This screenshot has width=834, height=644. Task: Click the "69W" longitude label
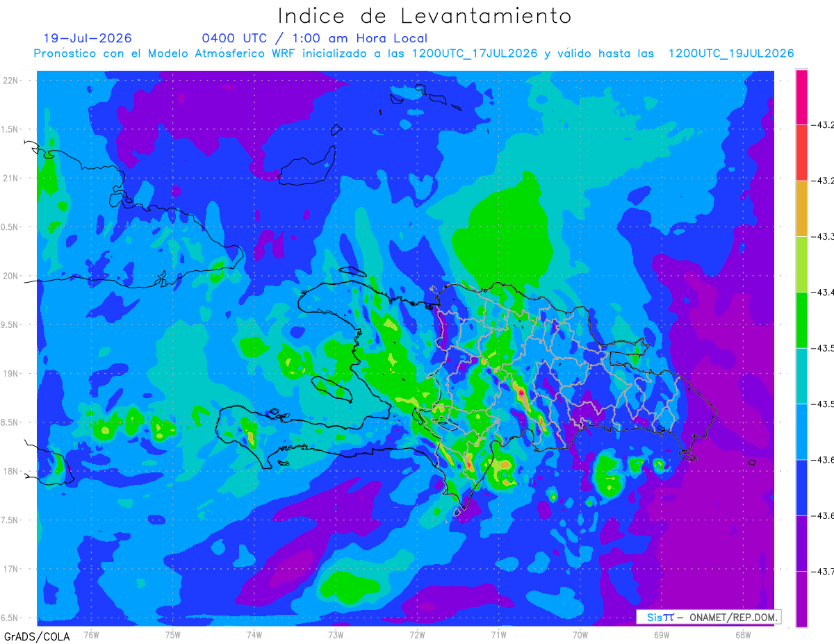point(661,634)
